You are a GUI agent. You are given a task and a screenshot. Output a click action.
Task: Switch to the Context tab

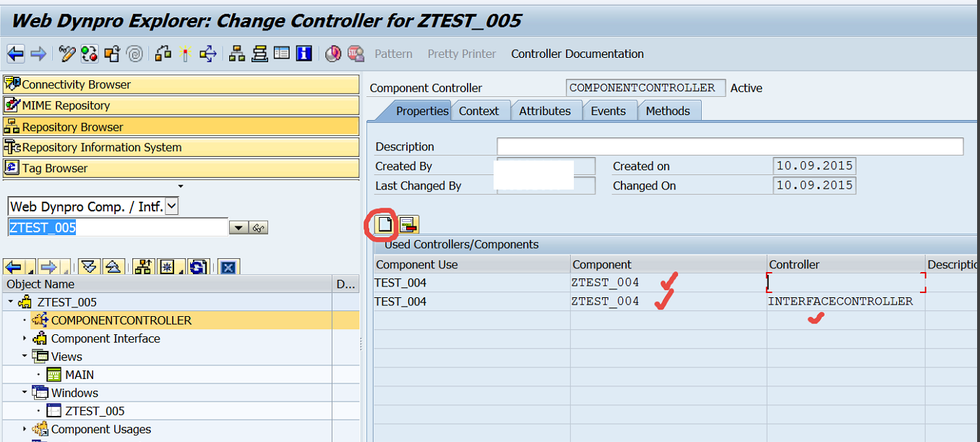pyautogui.click(x=479, y=110)
